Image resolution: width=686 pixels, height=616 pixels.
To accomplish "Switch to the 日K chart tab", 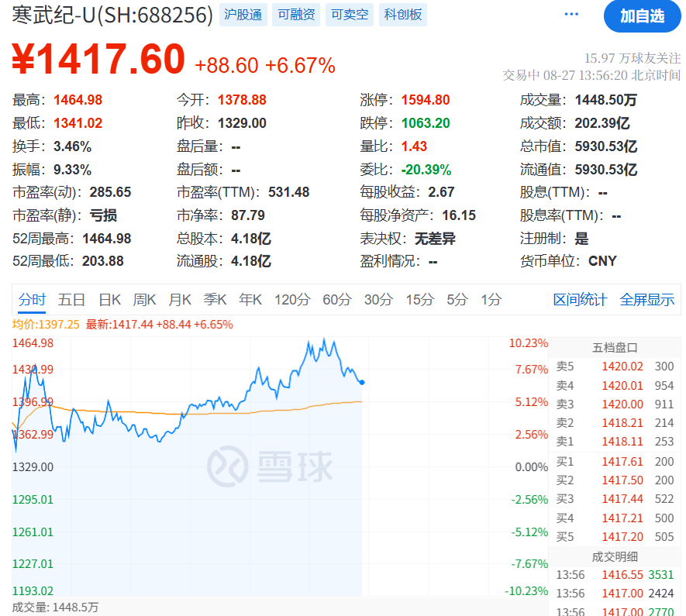I will coord(110,300).
